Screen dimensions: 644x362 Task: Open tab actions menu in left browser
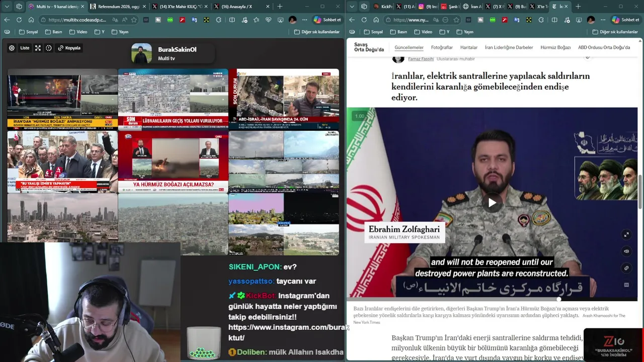tap(7, 7)
